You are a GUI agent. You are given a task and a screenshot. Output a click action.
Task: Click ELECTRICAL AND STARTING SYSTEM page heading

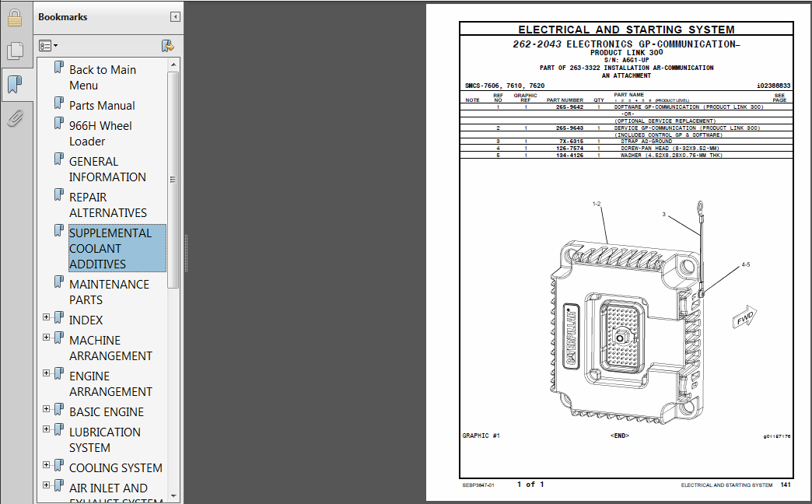[626, 30]
